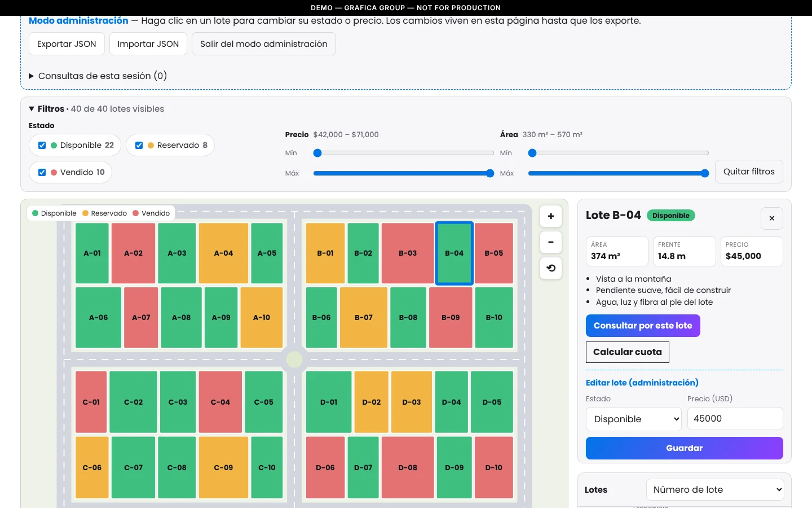Screen dimensions: 812x508
Task: Click the Área maximum slider handle
Action: 705,173
